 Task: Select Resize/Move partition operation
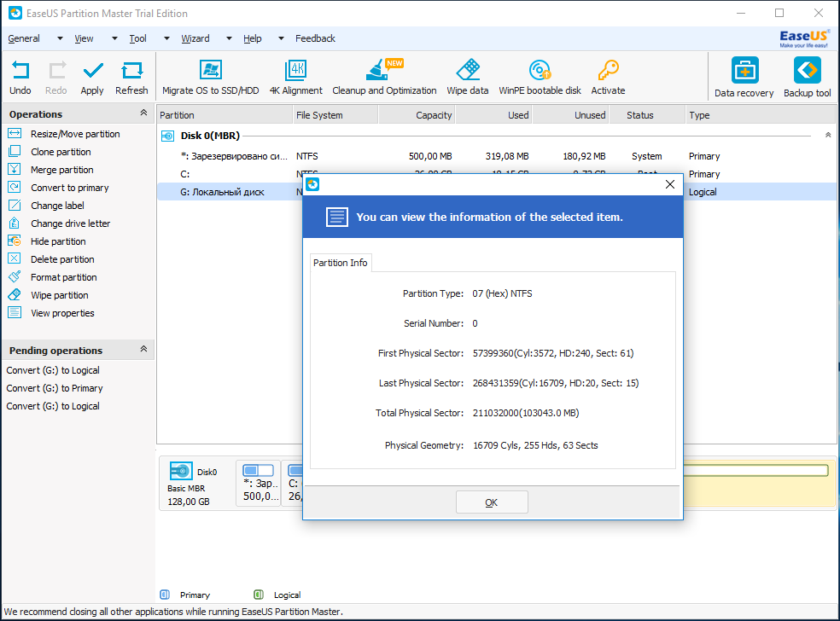[x=75, y=134]
